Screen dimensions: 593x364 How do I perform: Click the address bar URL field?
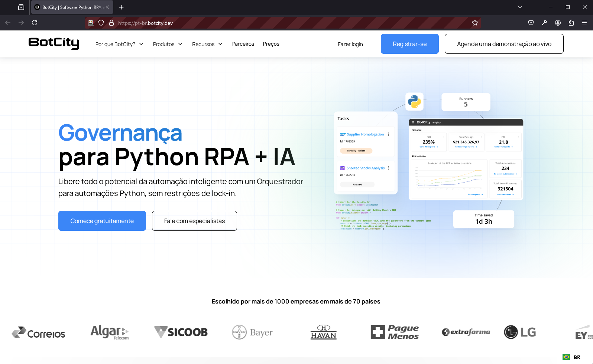pyautogui.click(x=282, y=23)
